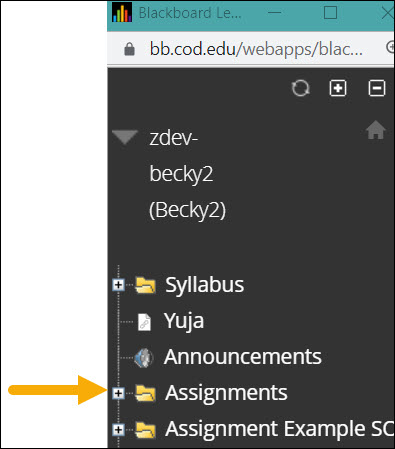
Task: Click the Syllabus folder icon
Action: (145, 285)
